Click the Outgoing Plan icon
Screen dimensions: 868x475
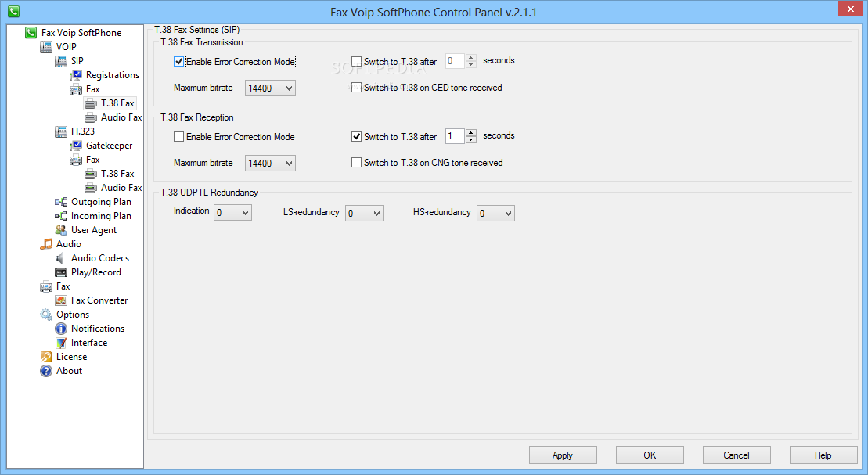(x=61, y=202)
